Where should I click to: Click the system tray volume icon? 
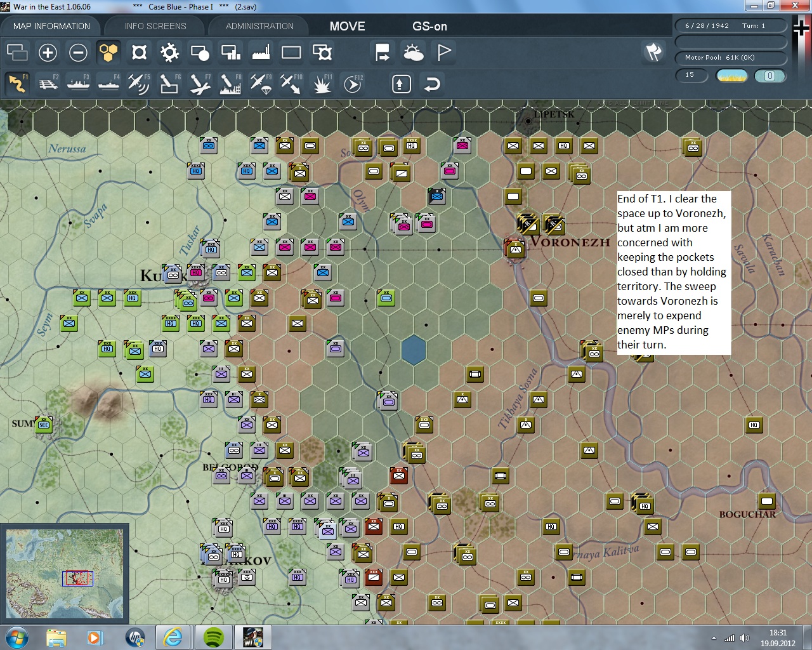(745, 638)
